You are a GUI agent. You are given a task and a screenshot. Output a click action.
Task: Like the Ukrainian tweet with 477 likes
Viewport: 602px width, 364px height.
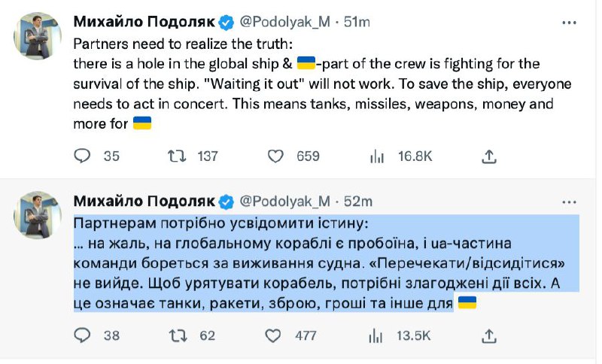pos(276,335)
